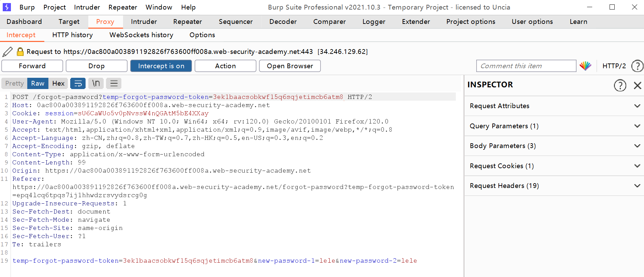The height and width of the screenshot is (277, 644).
Task: Click the Content-Length: 99 header
Action: pos(49,162)
